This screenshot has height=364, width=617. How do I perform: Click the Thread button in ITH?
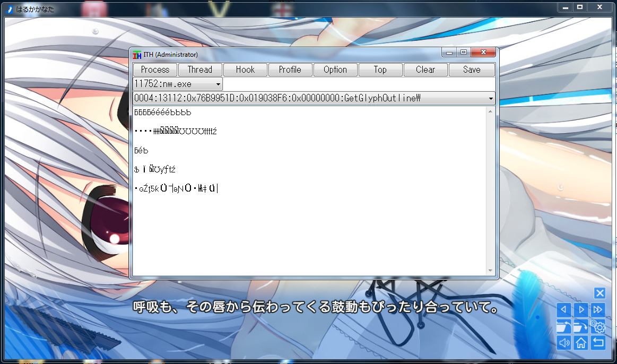click(200, 70)
